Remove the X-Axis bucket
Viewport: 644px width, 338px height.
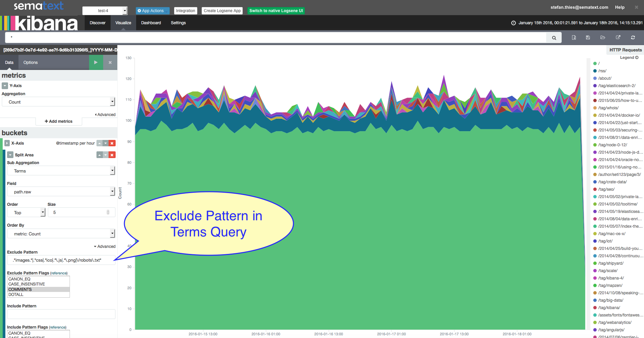pyautogui.click(x=112, y=143)
